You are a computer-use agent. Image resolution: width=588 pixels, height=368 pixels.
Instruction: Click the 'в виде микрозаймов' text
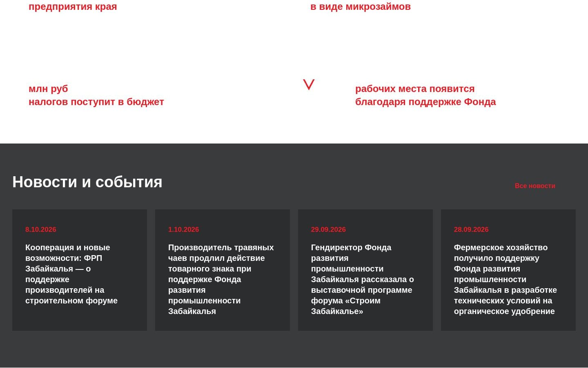point(361,7)
